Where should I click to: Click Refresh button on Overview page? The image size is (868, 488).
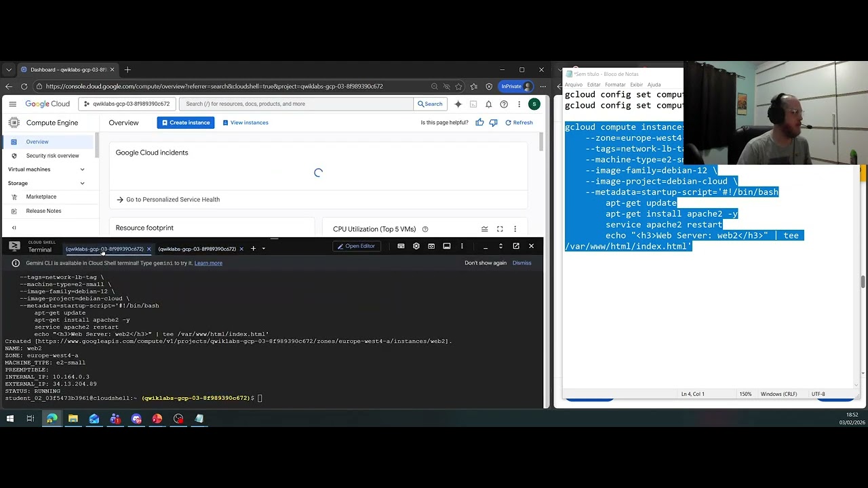point(519,123)
